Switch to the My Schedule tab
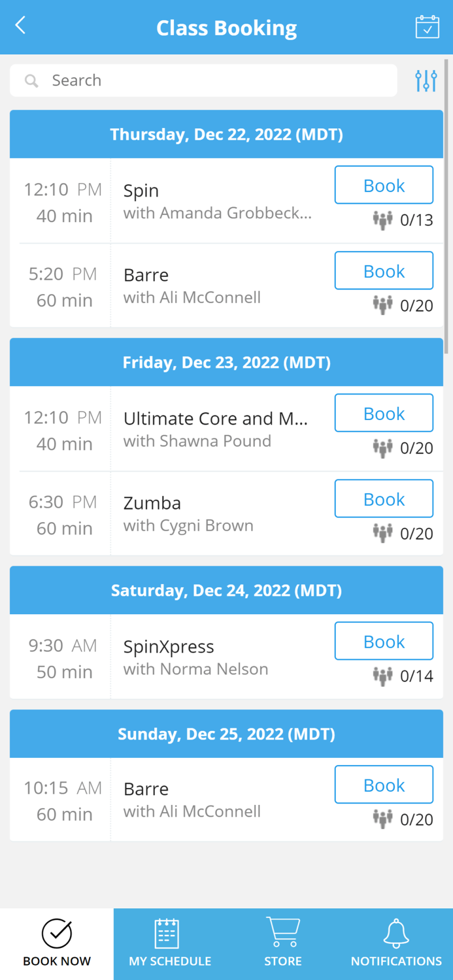 [169, 944]
